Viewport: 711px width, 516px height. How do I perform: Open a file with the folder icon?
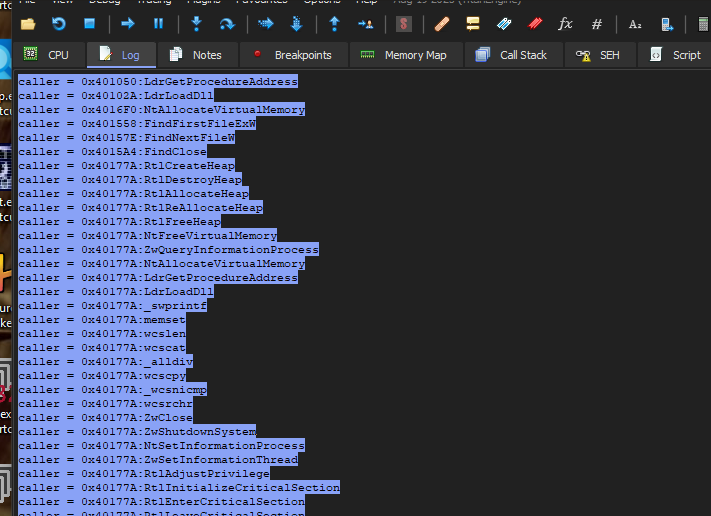coord(28,24)
